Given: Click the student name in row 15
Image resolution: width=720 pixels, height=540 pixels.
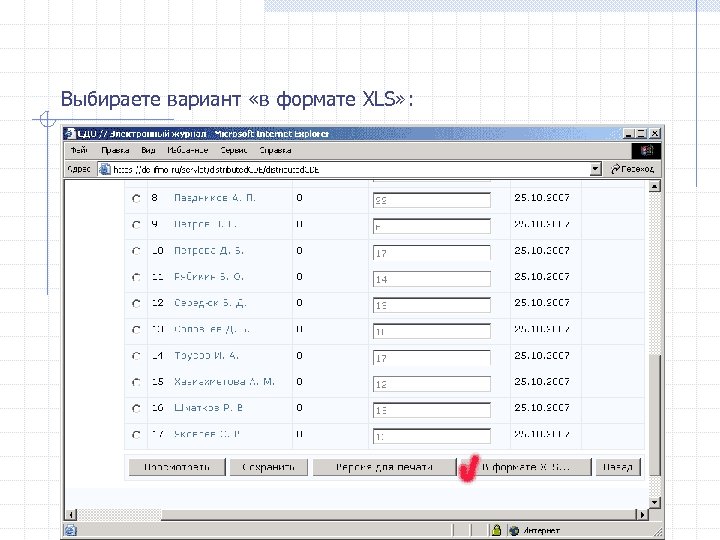Looking at the screenshot, I should tap(224, 382).
